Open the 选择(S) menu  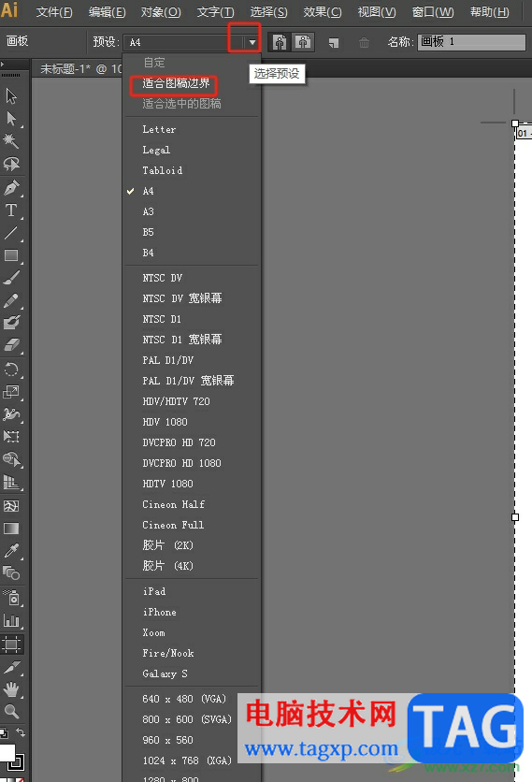[268, 11]
